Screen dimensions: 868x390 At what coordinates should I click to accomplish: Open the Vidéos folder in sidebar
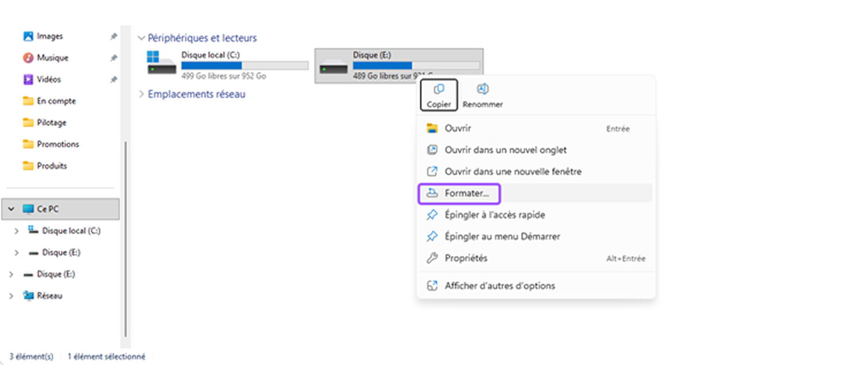49,79
